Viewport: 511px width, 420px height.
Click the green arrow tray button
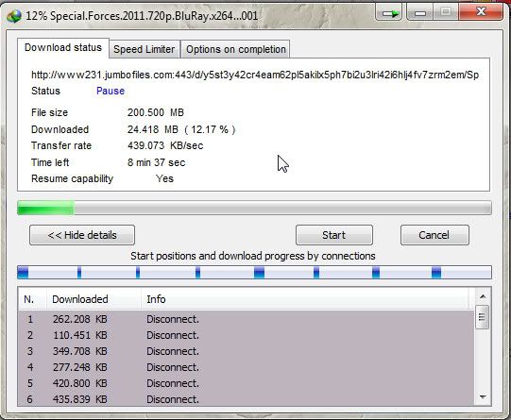click(x=389, y=13)
